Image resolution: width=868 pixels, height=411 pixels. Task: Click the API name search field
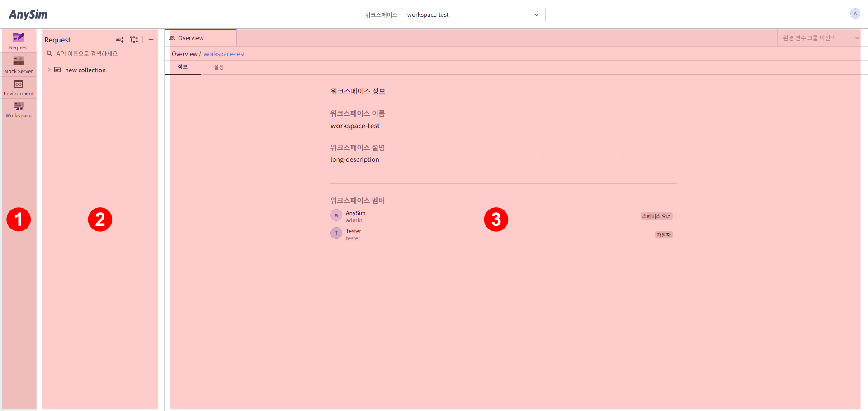104,54
